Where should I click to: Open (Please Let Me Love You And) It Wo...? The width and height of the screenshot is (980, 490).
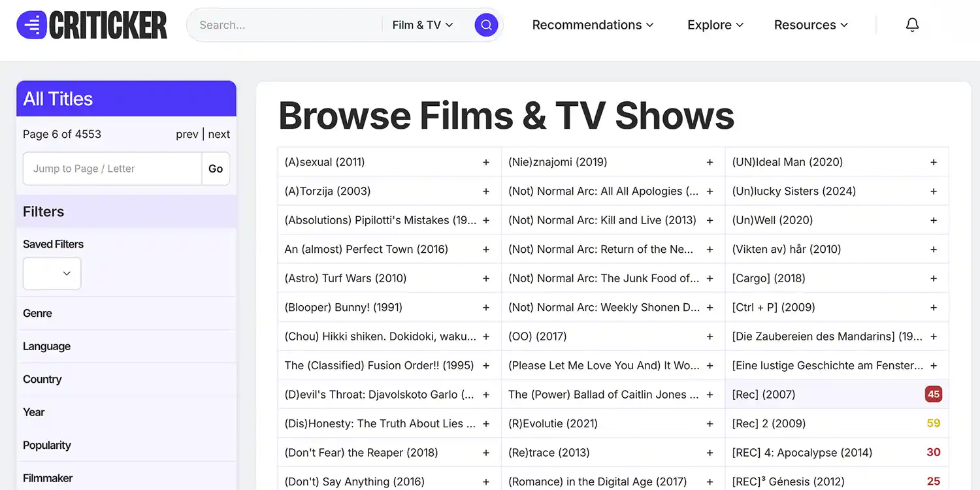point(604,365)
